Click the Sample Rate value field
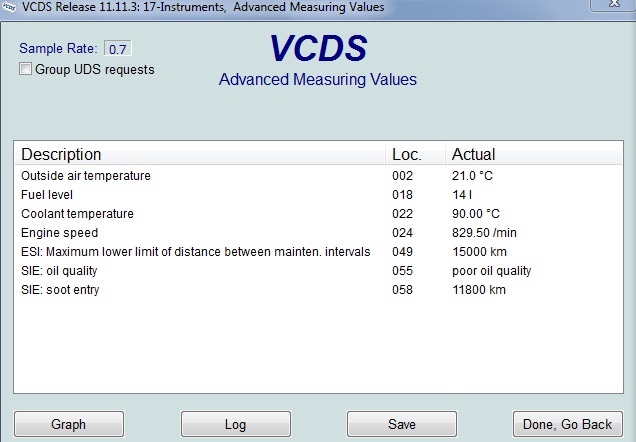Screen dimensions: 636x442 118,49
